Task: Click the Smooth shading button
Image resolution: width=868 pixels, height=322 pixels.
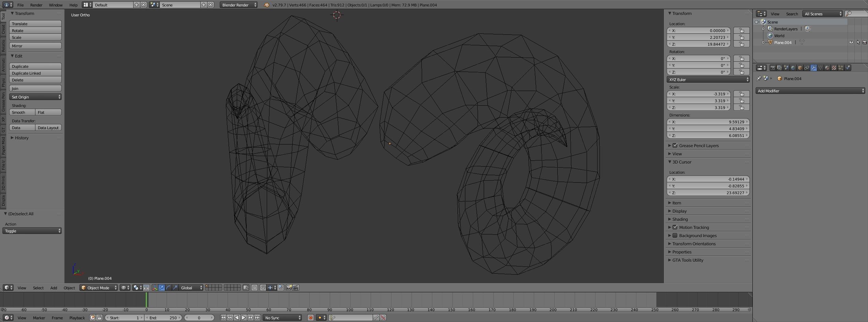Action: click(22, 112)
